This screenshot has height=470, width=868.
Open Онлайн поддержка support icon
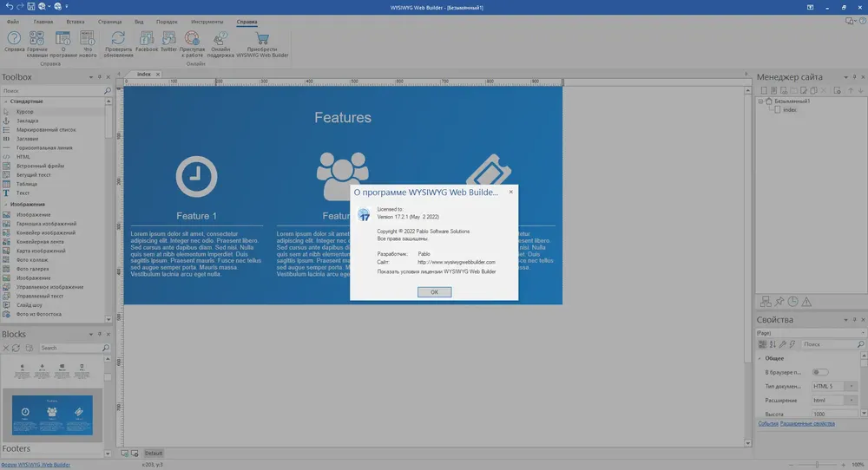(220, 38)
